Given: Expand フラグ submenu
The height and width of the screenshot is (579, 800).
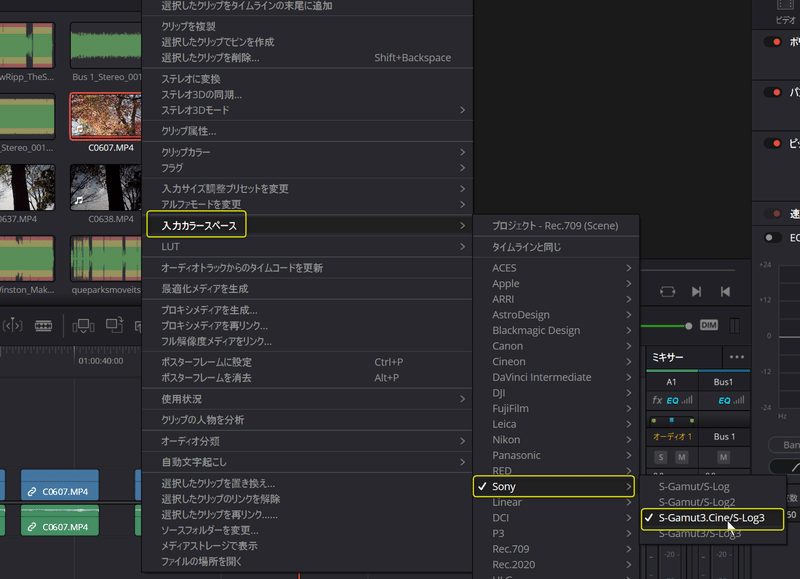Looking at the screenshot, I should click(x=308, y=168).
